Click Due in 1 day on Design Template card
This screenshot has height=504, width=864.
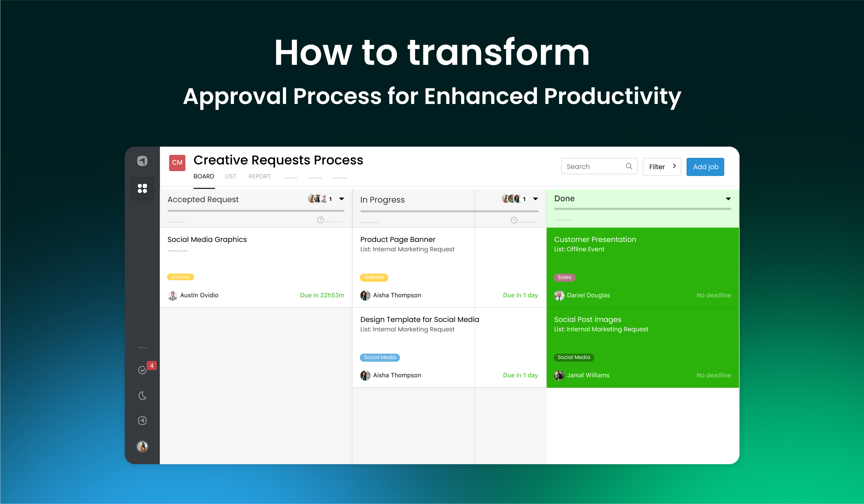coord(520,375)
